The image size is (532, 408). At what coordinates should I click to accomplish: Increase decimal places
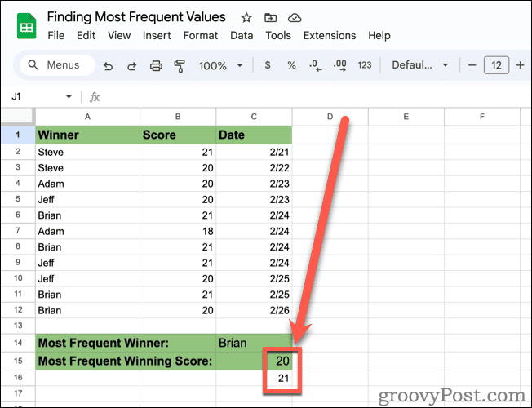point(340,65)
